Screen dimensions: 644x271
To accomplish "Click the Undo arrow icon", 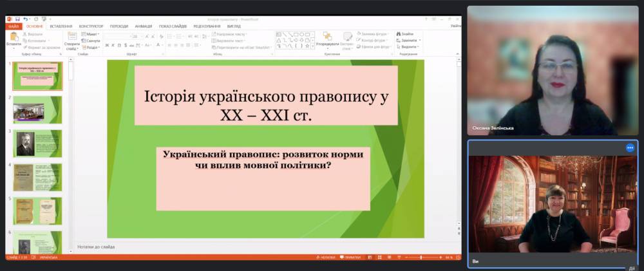I will click(x=25, y=19).
